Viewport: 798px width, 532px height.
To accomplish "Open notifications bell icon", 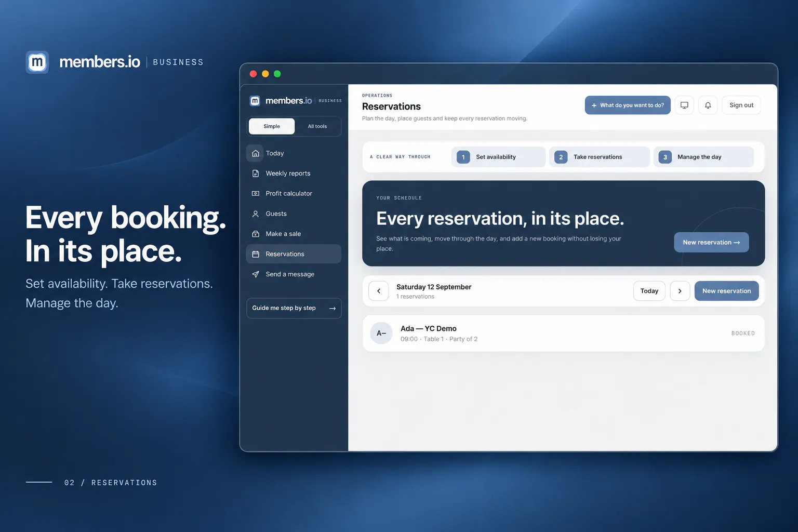I will [x=708, y=105].
